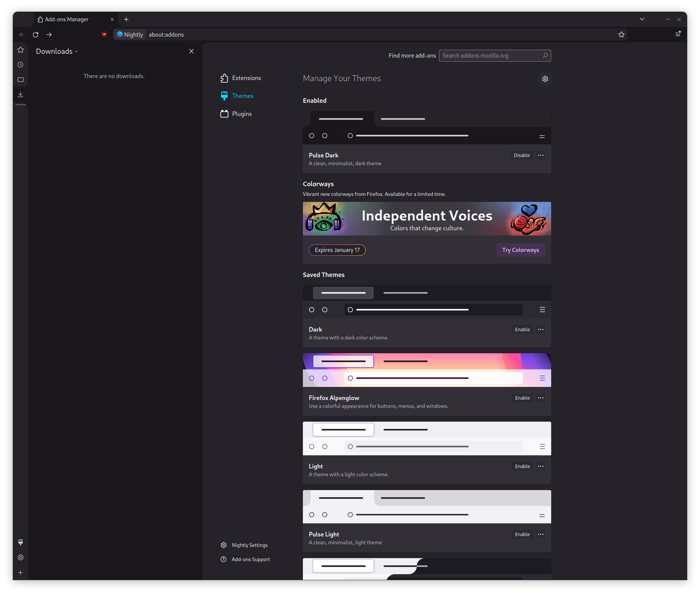The height and width of the screenshot is (594, 700).
Task: Click the Nightly identity icon in address bar
Action: pos(130,34)
